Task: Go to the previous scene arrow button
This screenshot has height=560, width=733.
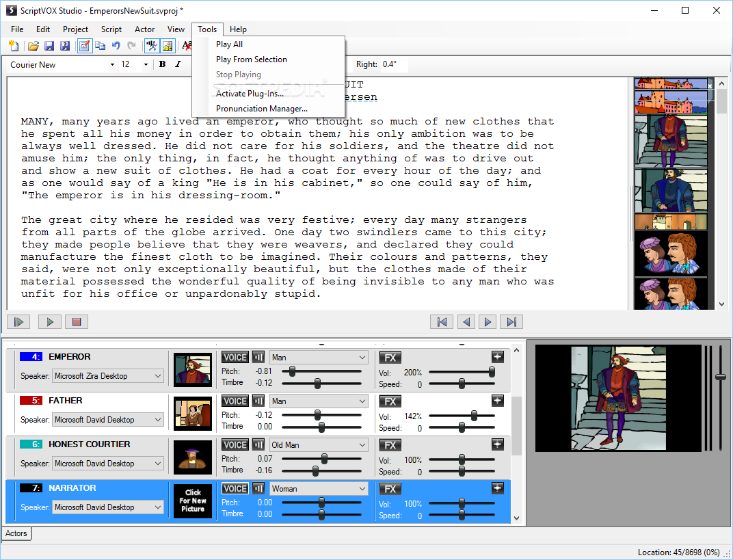Action: point(466,321)
